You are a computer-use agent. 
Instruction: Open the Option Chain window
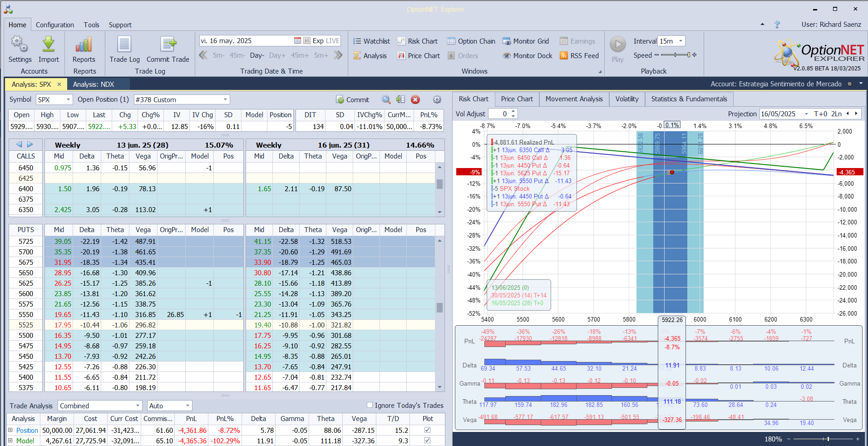(471, 41)
